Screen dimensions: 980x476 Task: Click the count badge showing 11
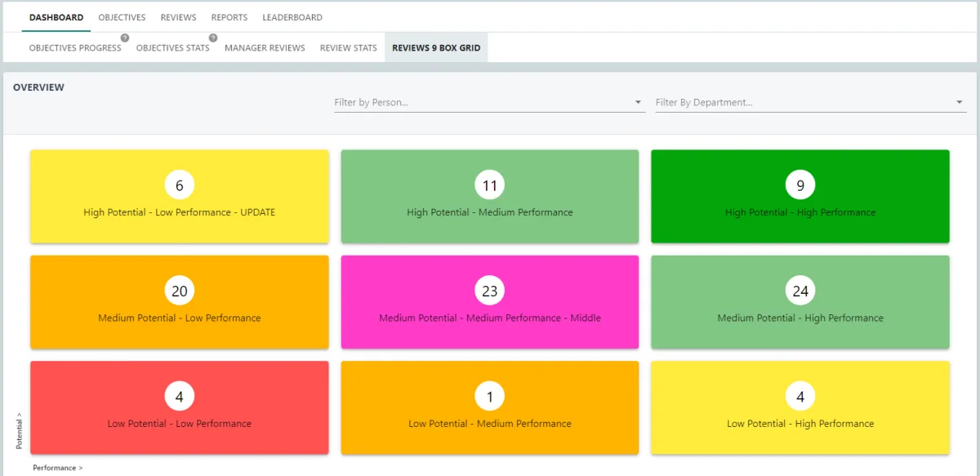pyautogui.click(x=490, y=185)
